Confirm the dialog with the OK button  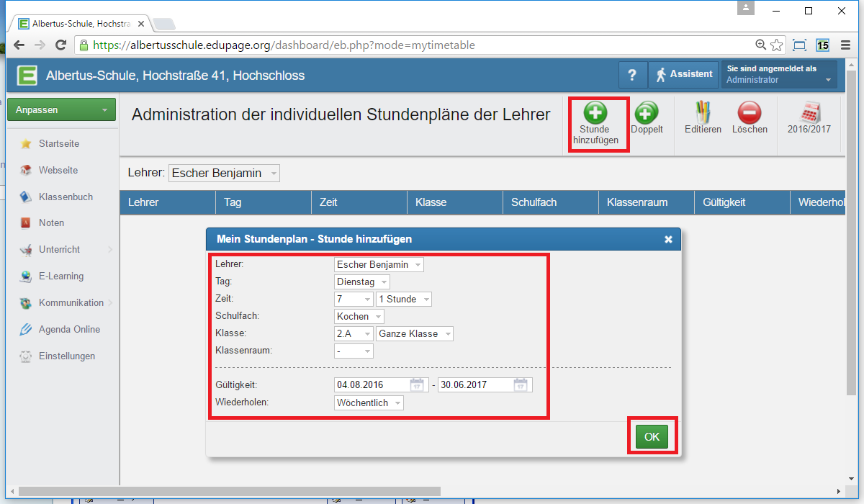tap(652, 436)
